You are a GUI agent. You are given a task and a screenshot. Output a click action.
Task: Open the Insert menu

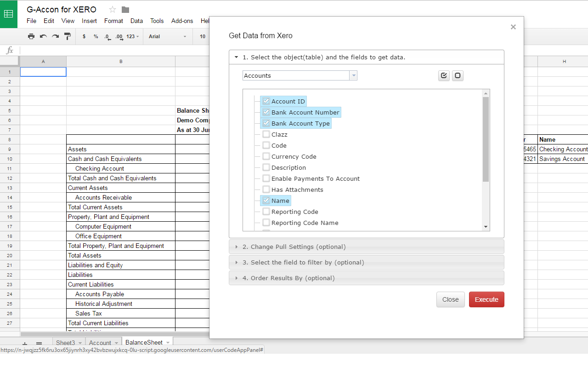tap(89, 21)
